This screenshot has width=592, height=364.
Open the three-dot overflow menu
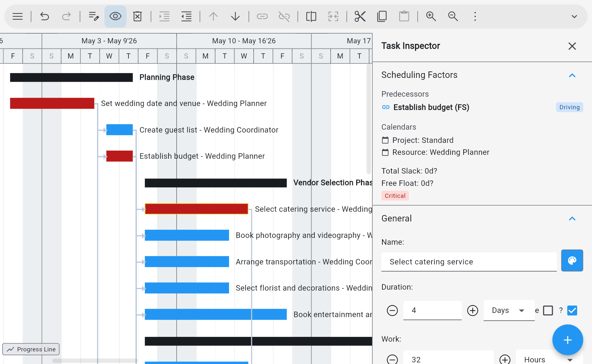click(475, 16)
